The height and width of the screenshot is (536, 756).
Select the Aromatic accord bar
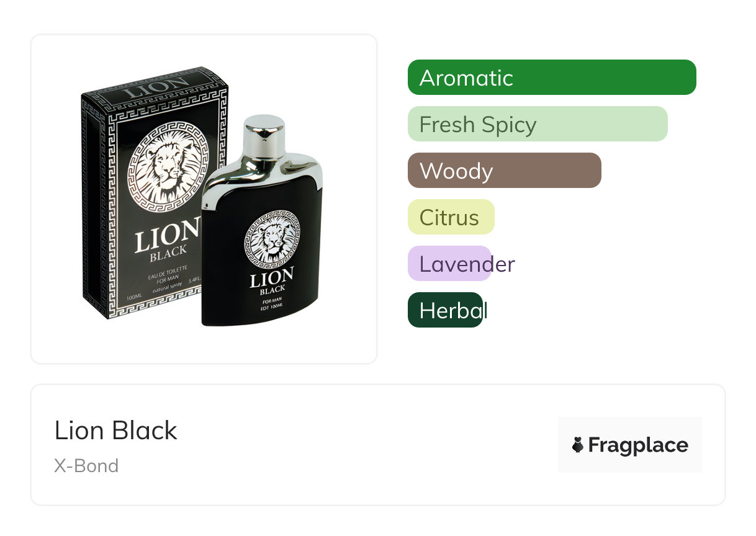551,78
